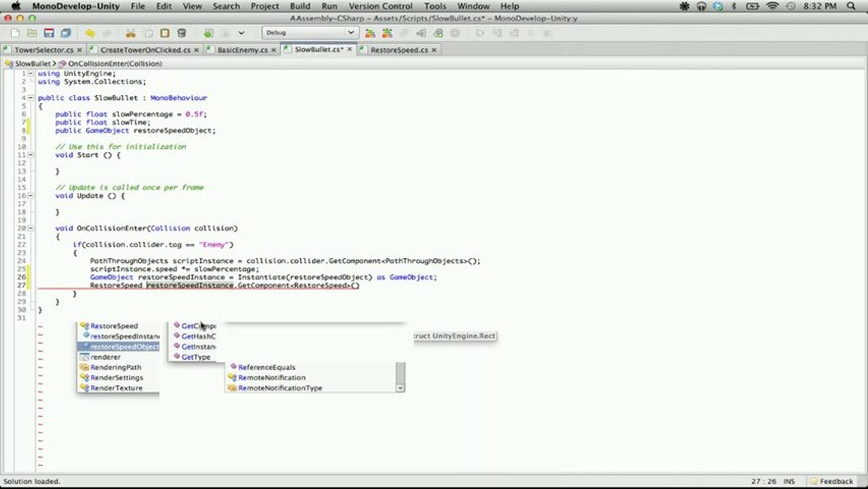Open the Project menu

(265, 6)
